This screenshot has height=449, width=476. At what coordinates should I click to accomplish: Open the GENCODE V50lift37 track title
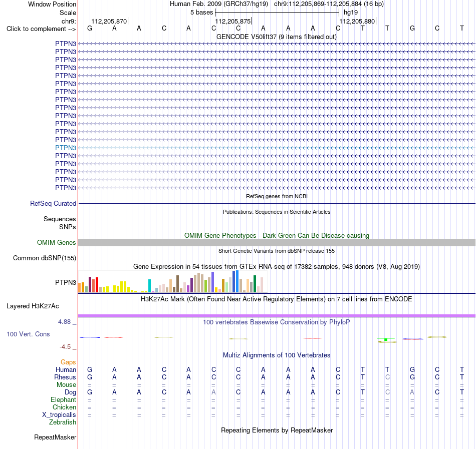pos(277,37)
